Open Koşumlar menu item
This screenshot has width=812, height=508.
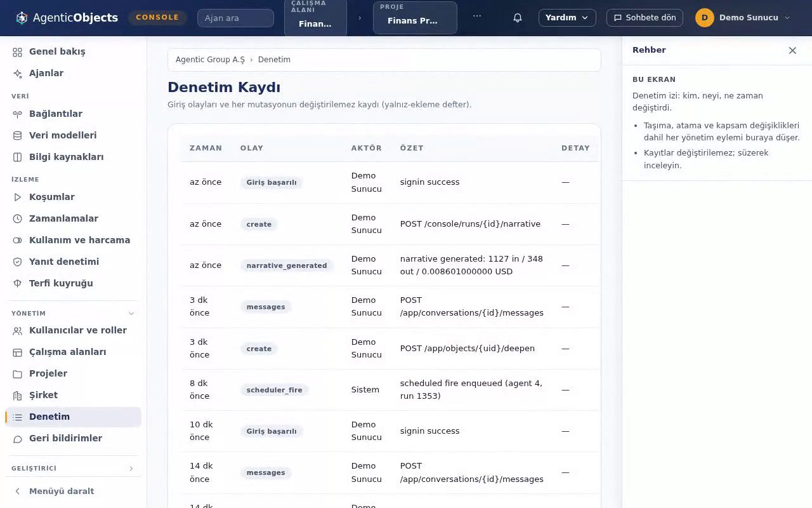[74, 197]
